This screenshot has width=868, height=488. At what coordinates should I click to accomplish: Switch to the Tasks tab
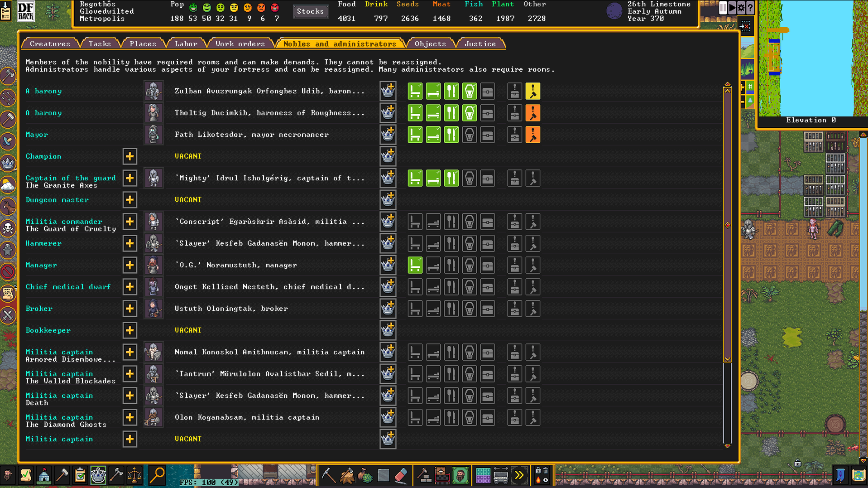100,43
